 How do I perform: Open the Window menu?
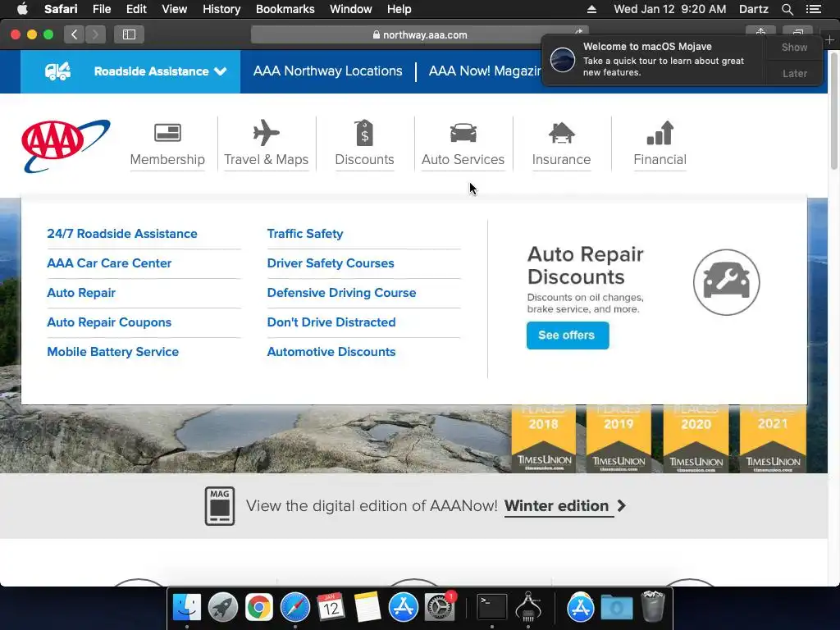coord(350,9)
